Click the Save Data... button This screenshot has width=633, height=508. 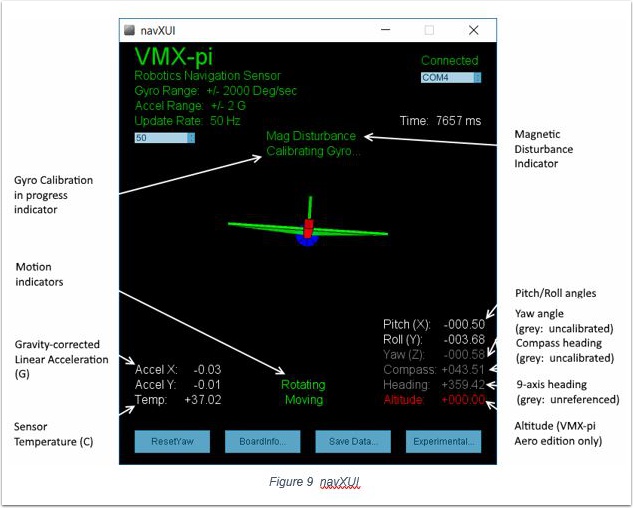[352, 442]
